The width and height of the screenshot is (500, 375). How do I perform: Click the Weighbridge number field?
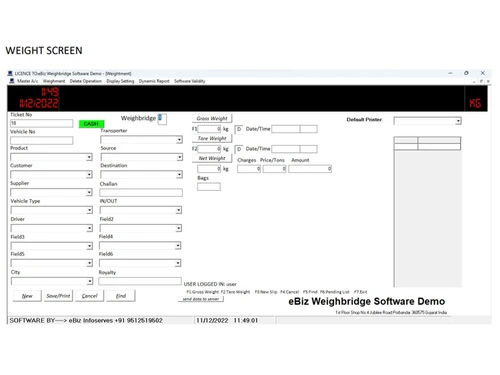[162, 119]
